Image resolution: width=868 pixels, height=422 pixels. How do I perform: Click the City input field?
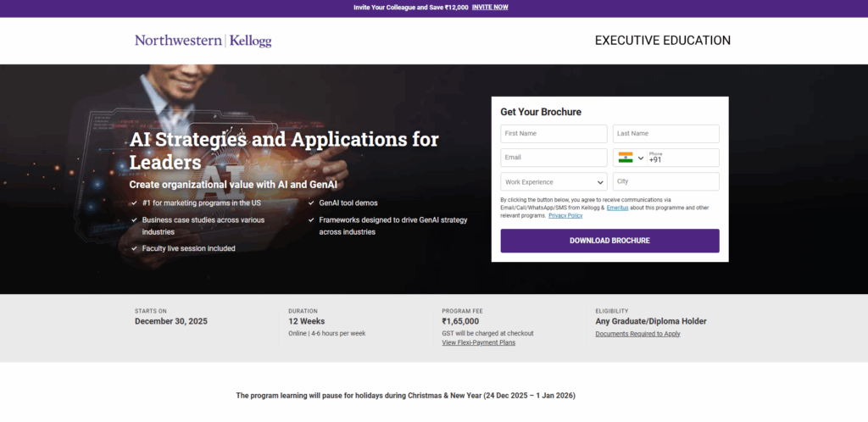[x=665, y=182]
